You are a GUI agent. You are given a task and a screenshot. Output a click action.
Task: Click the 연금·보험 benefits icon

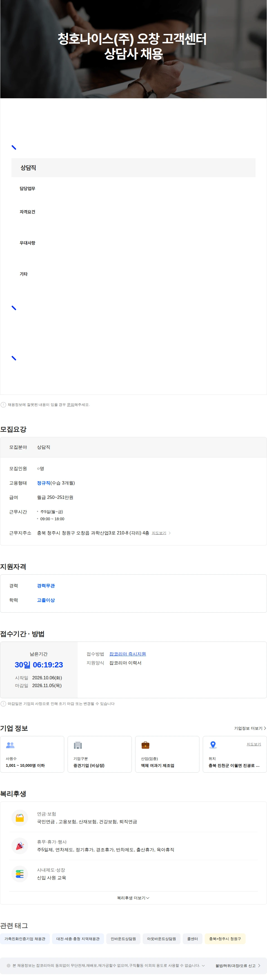click(20, 818)
